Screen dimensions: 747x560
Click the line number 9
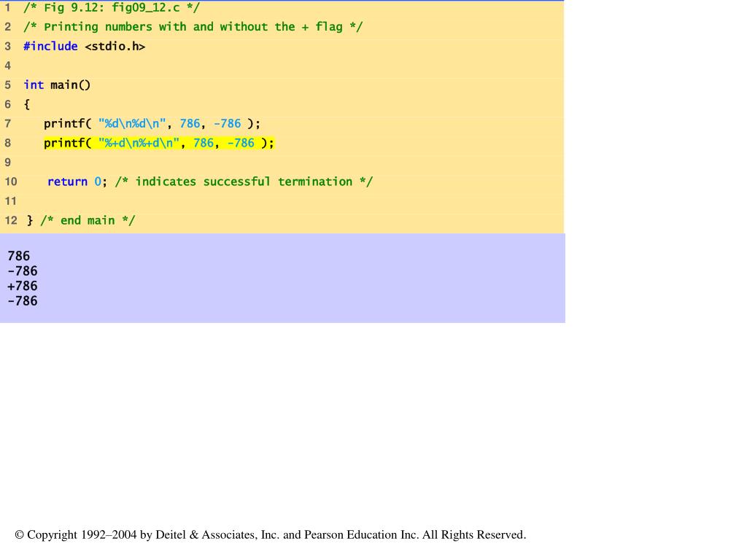pos(7,163)
